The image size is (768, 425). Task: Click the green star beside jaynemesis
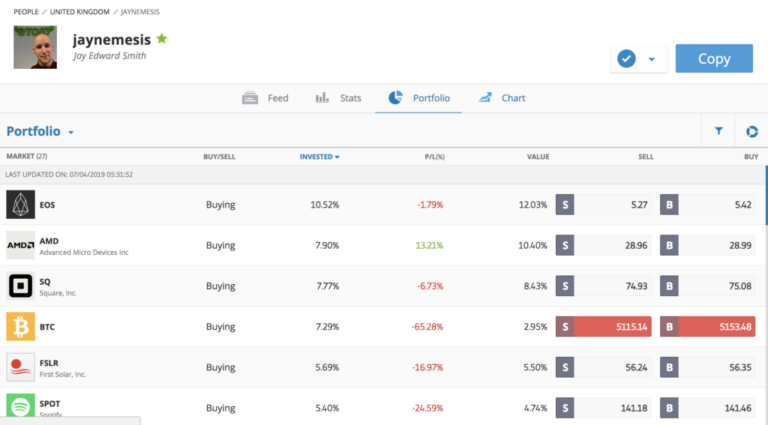click(x=162, y=38)
